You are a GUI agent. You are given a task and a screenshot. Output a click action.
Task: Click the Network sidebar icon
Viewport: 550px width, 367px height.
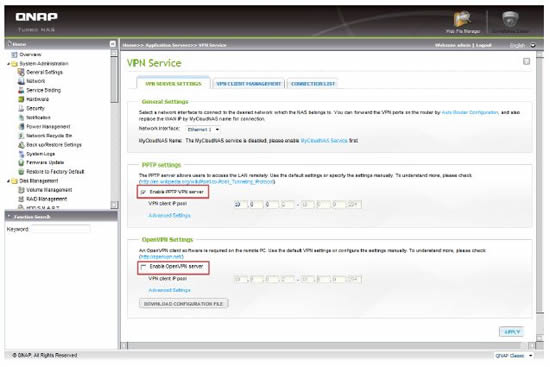(21, 81)
